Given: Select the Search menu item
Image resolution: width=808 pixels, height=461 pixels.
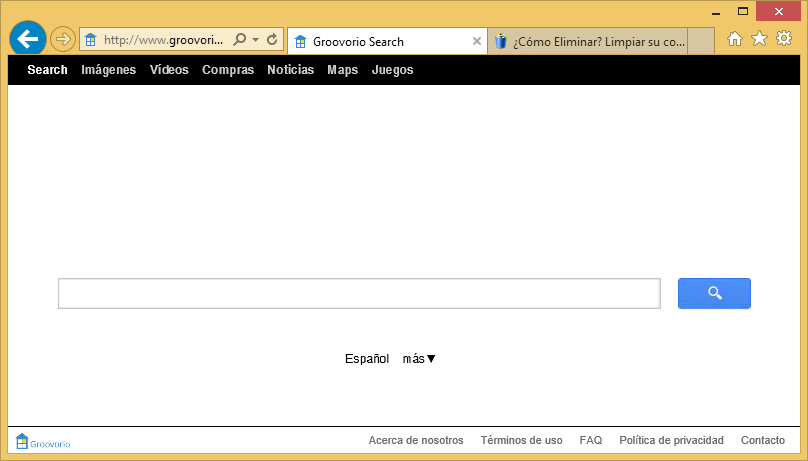Looking at the screenshot, I should [x=47, y=70].
